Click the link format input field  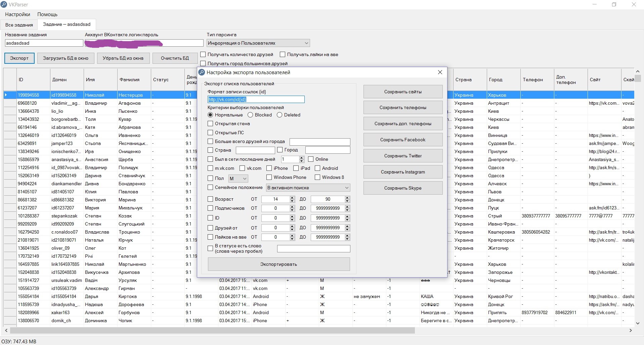click(256, 99)
